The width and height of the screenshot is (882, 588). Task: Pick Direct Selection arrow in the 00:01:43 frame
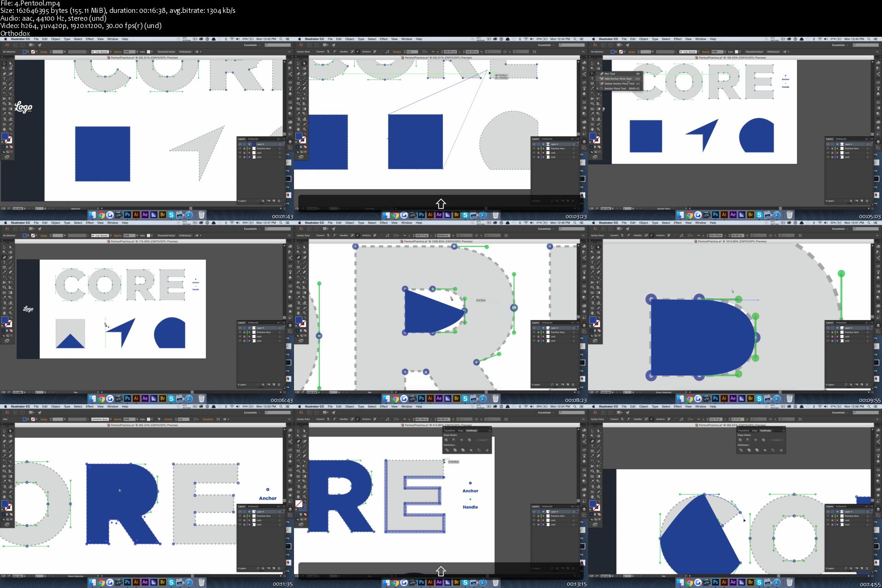point(10,63)
